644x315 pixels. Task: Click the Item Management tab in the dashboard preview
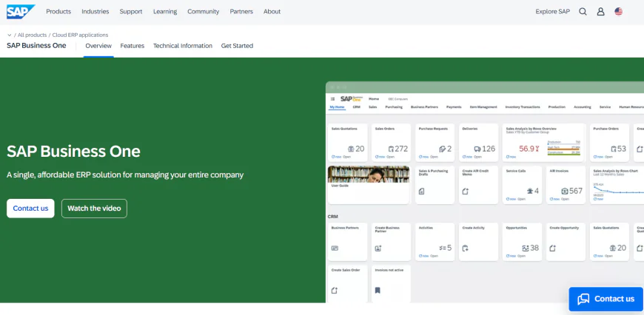point(483,107)
